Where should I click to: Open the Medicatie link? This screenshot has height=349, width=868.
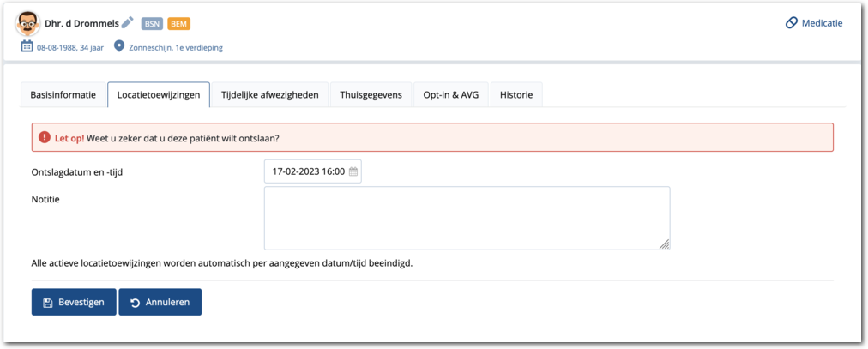(x=821, y=23)
